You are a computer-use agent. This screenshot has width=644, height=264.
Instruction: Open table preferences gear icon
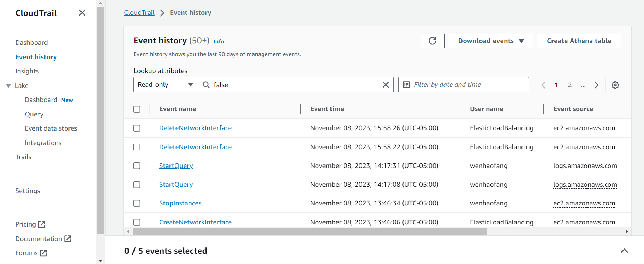(615, 85)
